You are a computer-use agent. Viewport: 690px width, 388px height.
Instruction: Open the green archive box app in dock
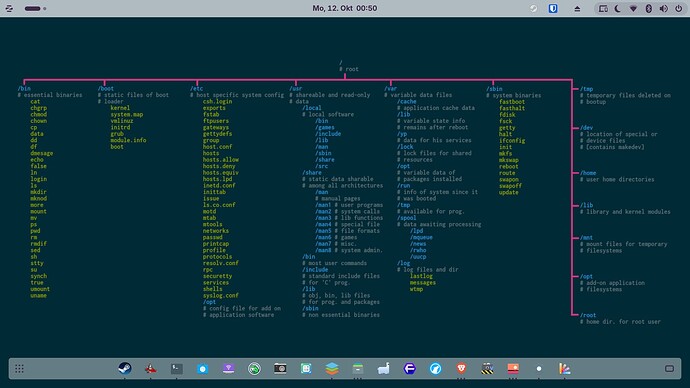pos(358,368)
